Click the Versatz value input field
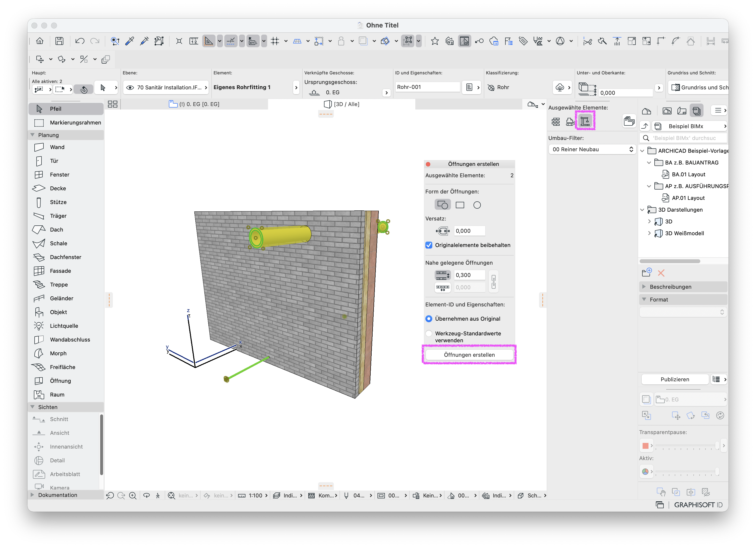Image resolution: width=756 pixels, height=548 pixels. (x=470, y=231)
